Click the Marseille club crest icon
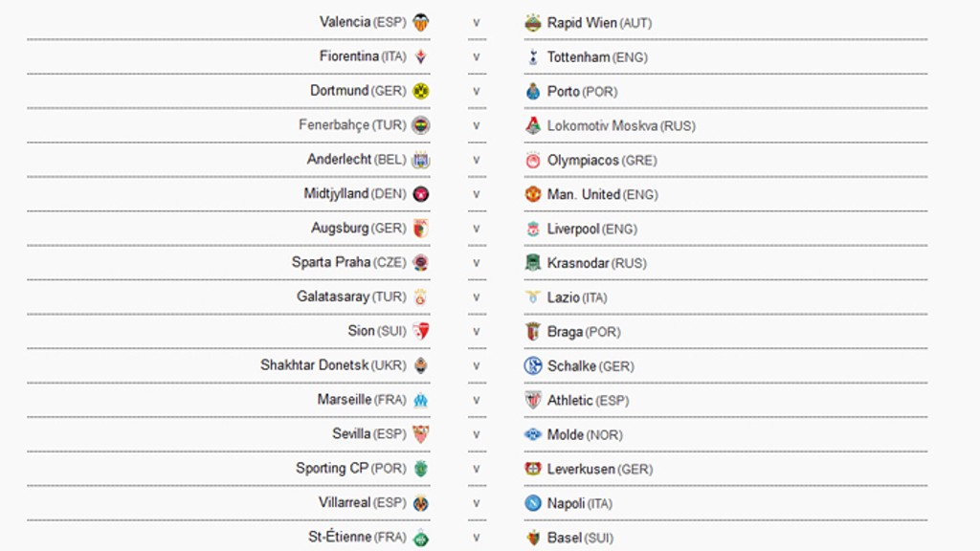The width and height of the screenshot is (980, 551). [x=421, y=400]
